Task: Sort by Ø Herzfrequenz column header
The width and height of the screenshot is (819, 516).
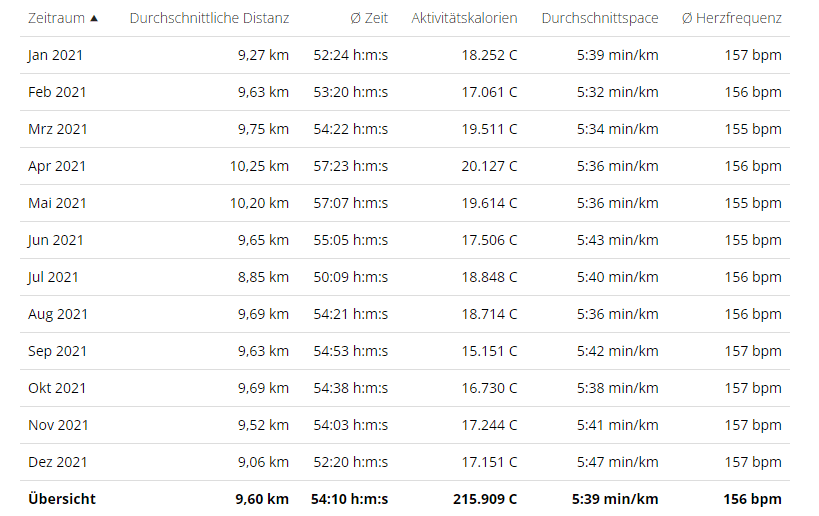Action: pos(731,18)
